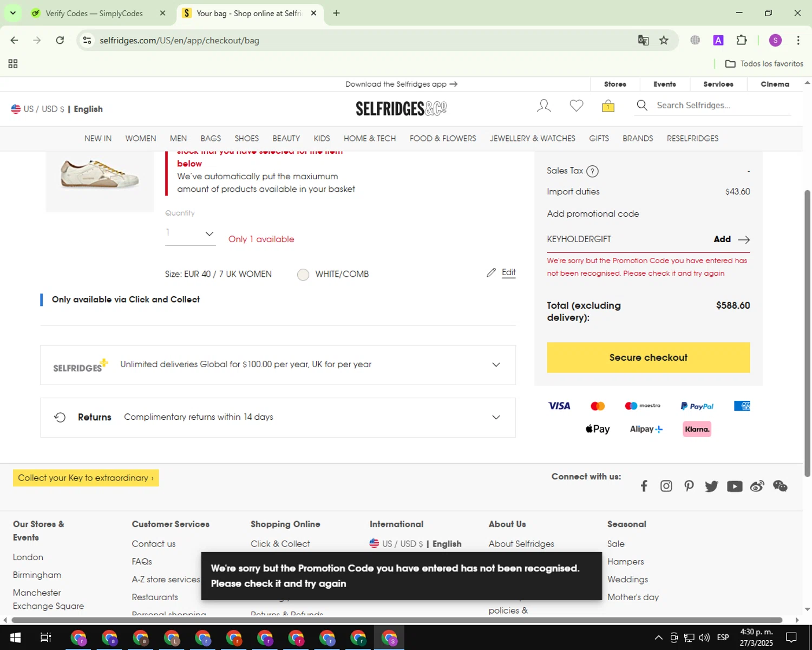Open Selfridges Facebook page icon
The image size is (812, 650).
point(644,486)
